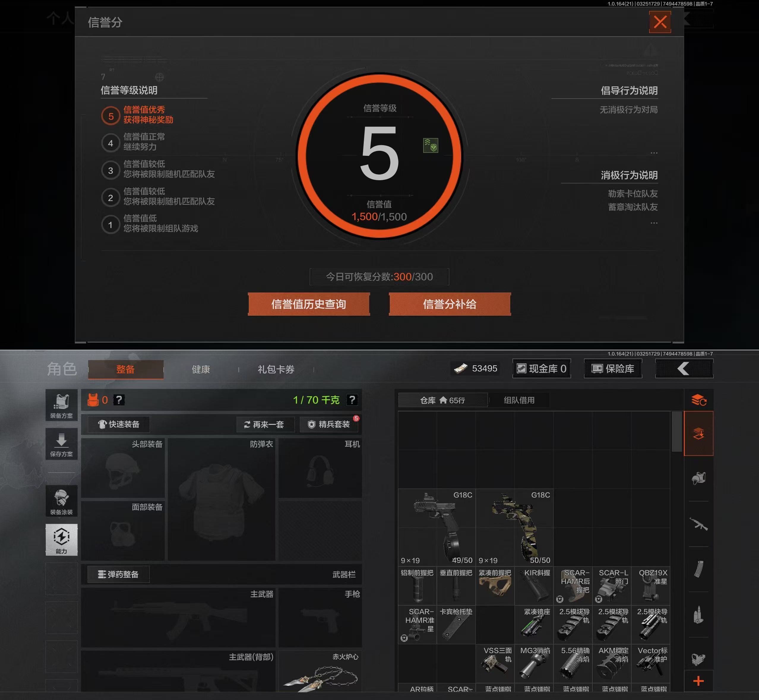Click question mark beside weight 1/70千克
This screenshot has height=700, width=759.
click(x=352, y=400)
